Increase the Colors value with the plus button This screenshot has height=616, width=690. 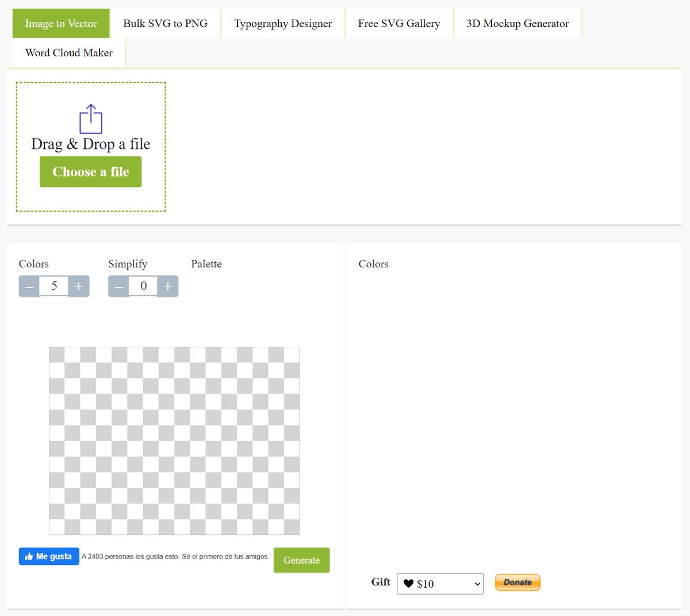click(79, 286)
